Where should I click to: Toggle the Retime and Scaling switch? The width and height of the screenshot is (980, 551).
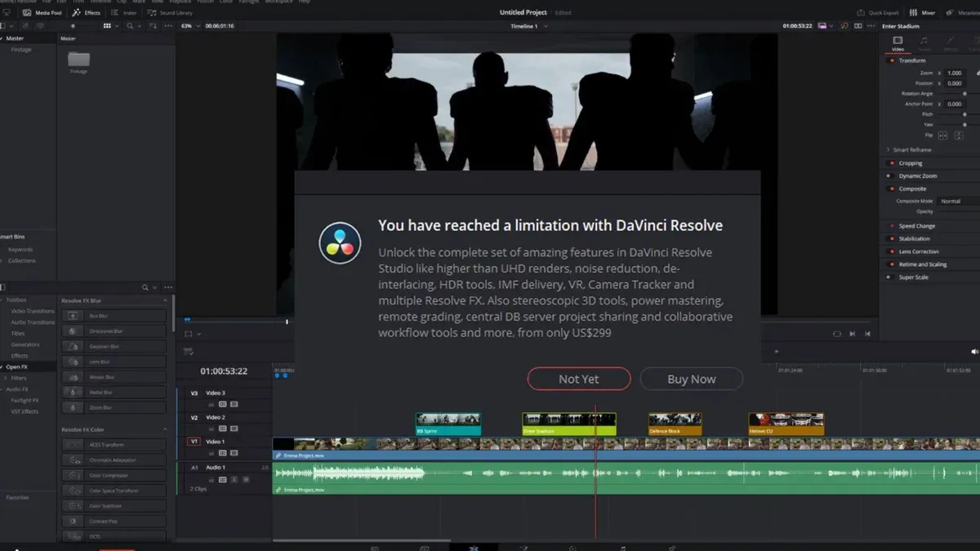(890, 264)
